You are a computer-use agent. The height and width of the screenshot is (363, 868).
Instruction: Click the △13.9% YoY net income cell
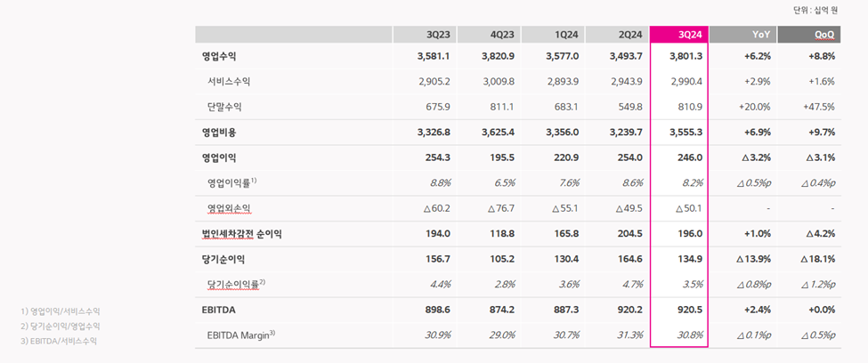pos(755,260)
